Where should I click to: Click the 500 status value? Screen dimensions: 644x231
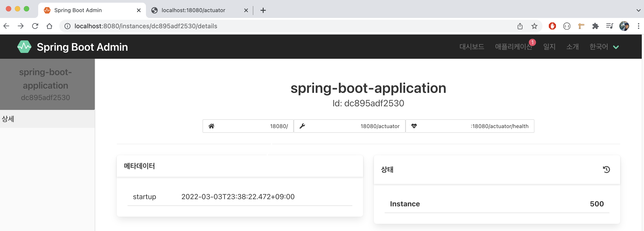(x=597, y=204)
